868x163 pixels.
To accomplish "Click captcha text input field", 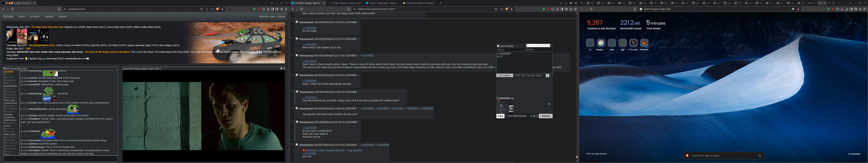I will click(529, 75).
